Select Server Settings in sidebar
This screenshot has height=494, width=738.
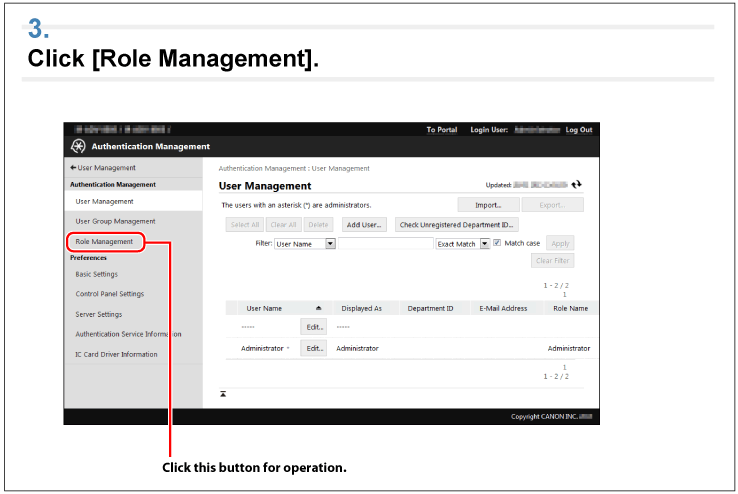click(x=99, y=314)
